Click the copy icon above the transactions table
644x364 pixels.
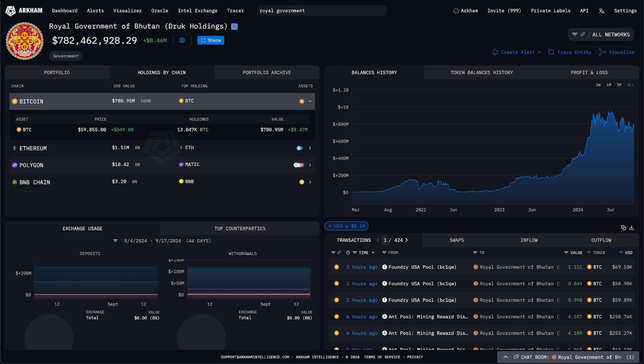click(x=623, y=227)
